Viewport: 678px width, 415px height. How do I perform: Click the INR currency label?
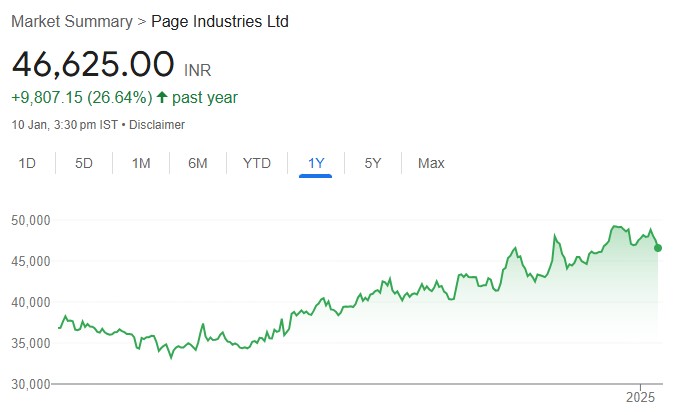point(198,70)
